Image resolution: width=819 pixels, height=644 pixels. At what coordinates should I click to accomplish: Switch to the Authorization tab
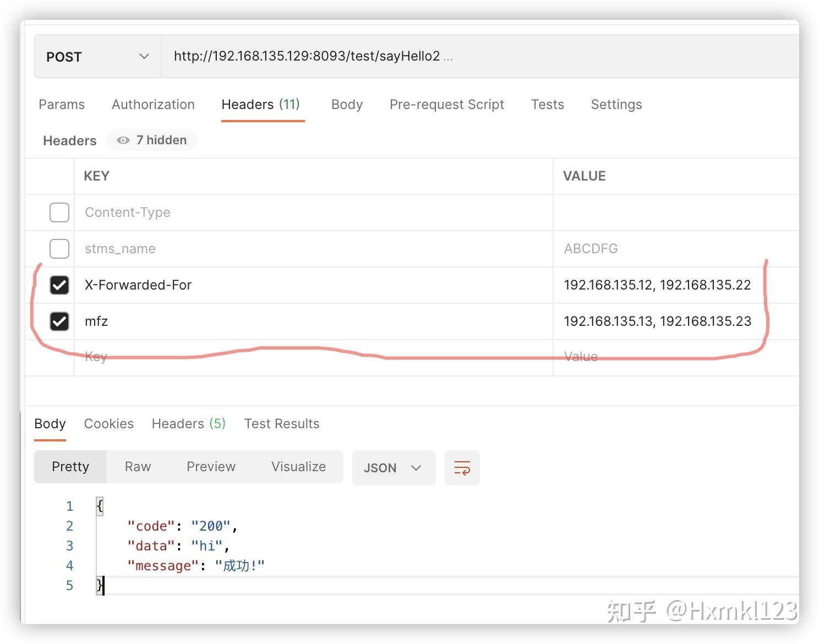point(153,105)
